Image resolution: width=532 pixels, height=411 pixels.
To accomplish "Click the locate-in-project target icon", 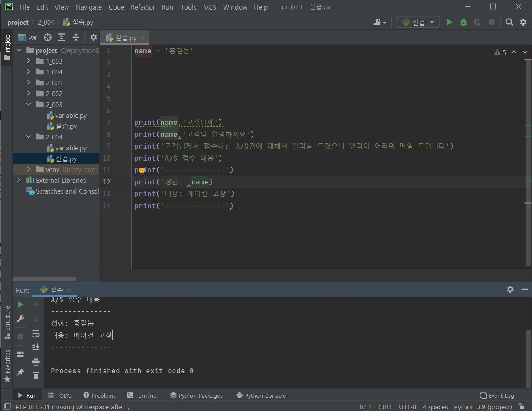I will click(x=48, y=37).
